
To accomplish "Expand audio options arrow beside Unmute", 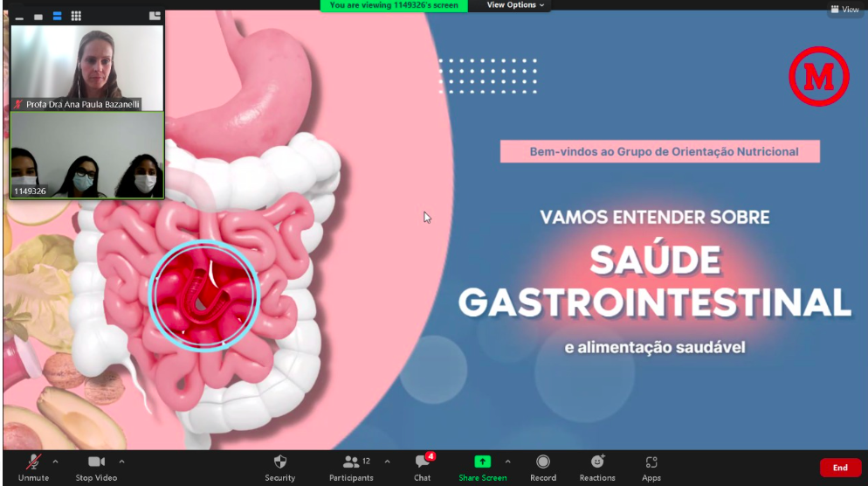I will coord(56,461).
